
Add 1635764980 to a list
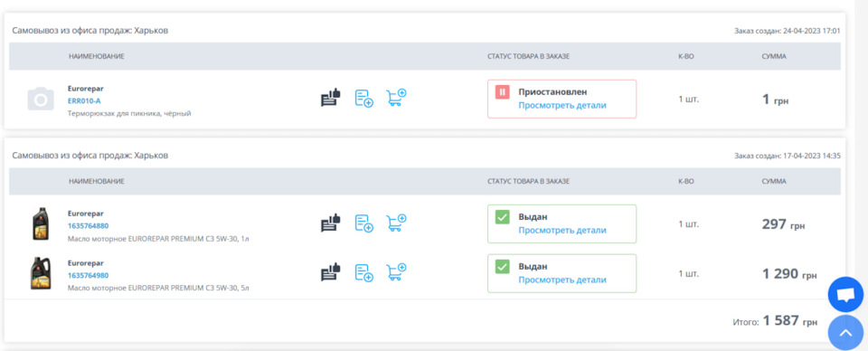point(363,272)
